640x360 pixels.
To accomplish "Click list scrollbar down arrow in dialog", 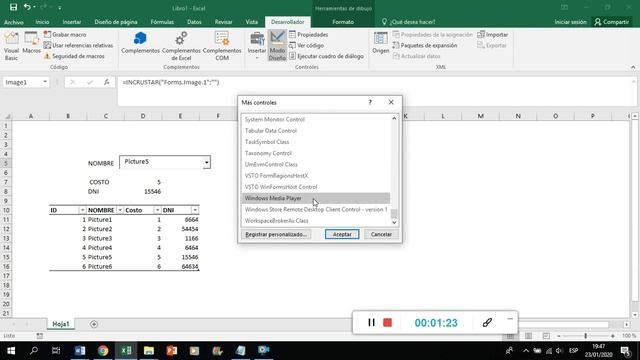I will coord(394,222).
